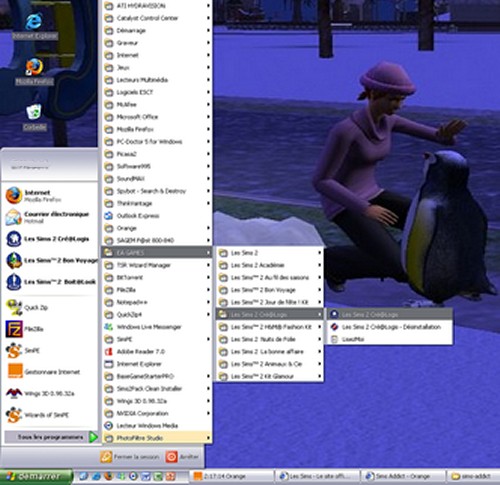
Task: Open TSR Wizard Manager folder
Action: point(157,265)
